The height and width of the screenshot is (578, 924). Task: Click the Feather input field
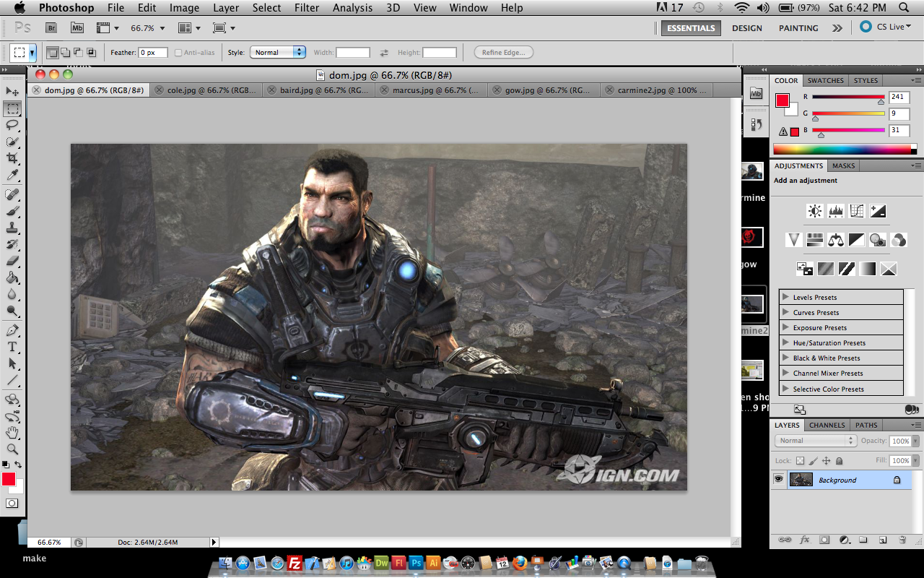point(153,53)
